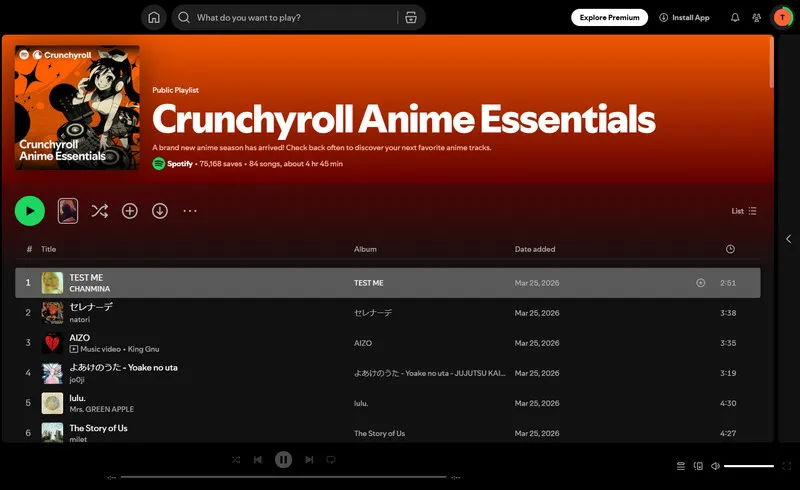Open the jo0ji artist link

tap(77, 380)
